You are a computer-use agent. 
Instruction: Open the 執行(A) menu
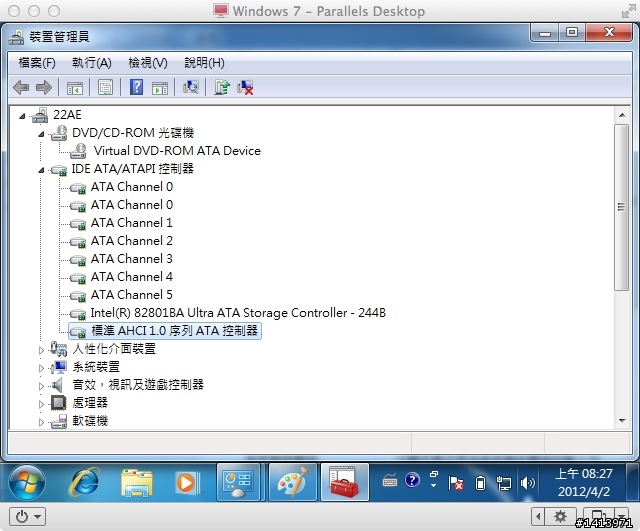tap(92, 63)
